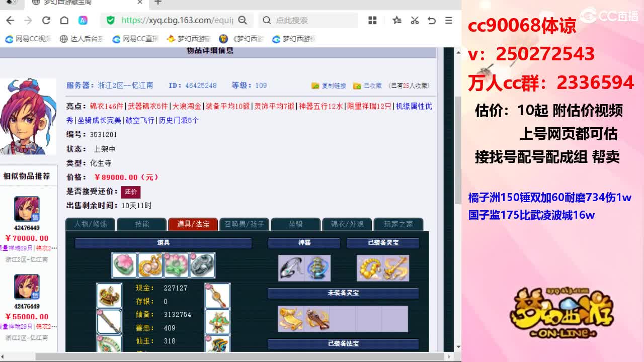Click the browser refresh icon

pos(46,21)
